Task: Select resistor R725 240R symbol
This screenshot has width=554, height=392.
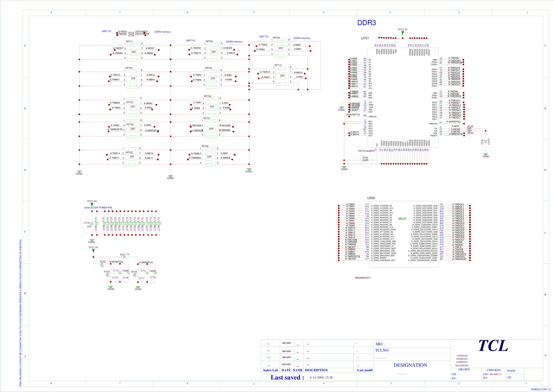Action: click(365, 160)
